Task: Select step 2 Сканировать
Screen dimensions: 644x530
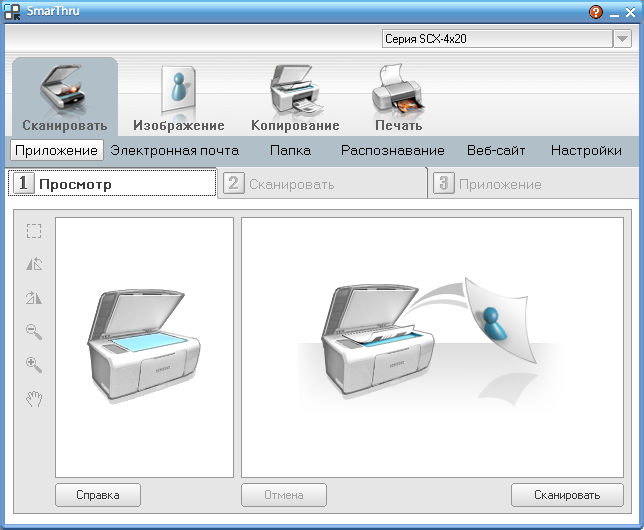Action: pyautogui.click(x=322, y=183)
